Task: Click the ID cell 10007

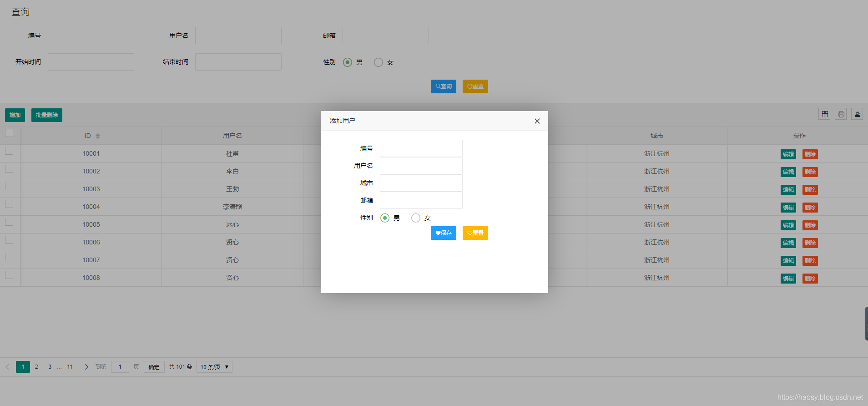Action: pyautogui.click(x=91, y=260)
